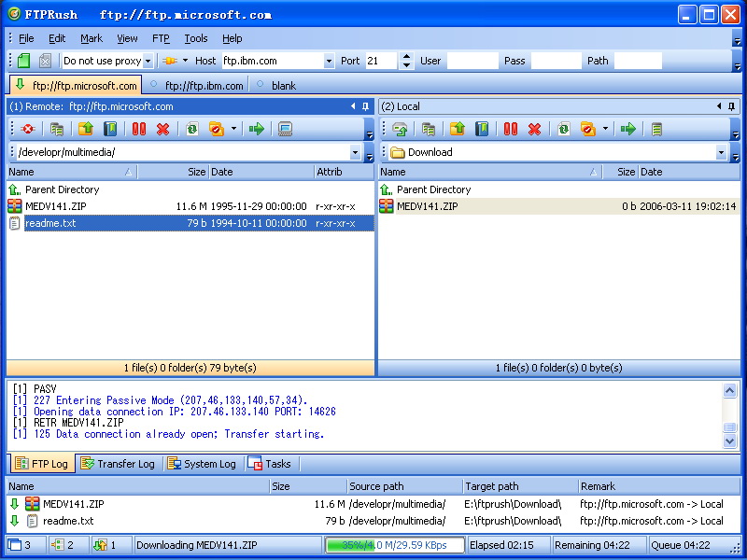The height and width of the screenshot is (560, 747).
Task: Select MEDV141.ZIP in the Local pane
Action: [x=558, y=206]
